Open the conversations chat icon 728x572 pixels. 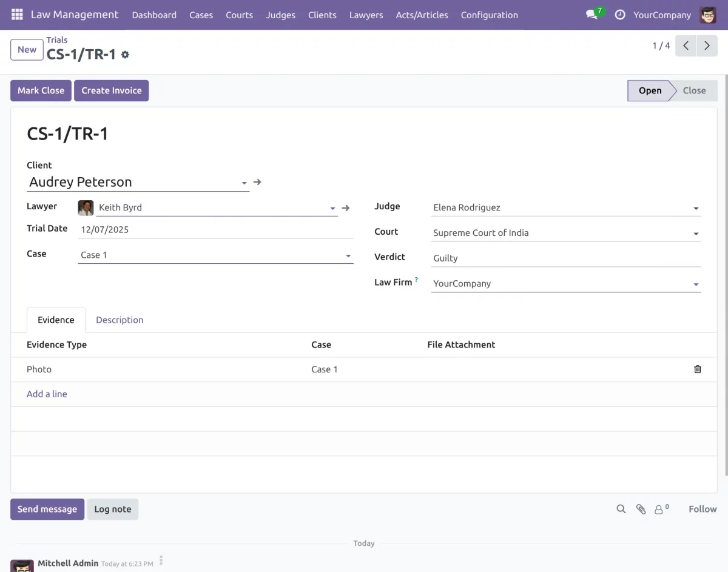(591, 15)
